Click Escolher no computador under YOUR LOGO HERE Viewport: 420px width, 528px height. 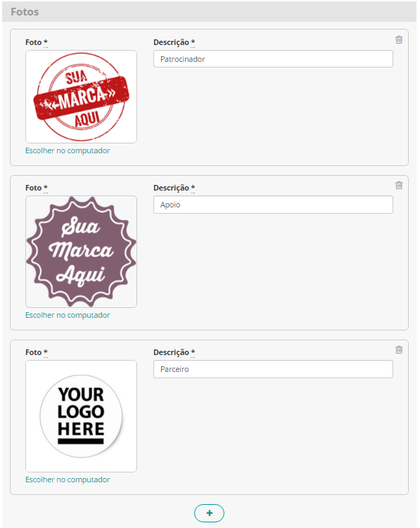tap(68, 479)
